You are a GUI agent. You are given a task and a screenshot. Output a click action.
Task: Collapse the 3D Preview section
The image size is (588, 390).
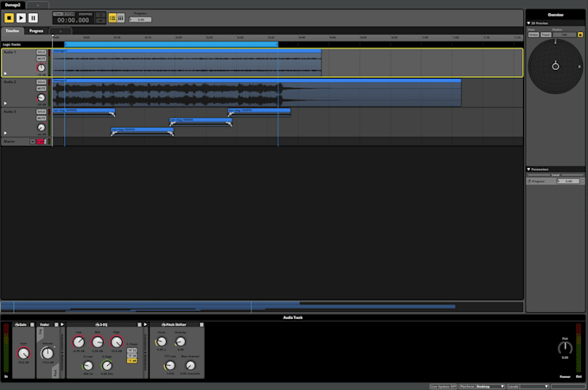[528, 23]
